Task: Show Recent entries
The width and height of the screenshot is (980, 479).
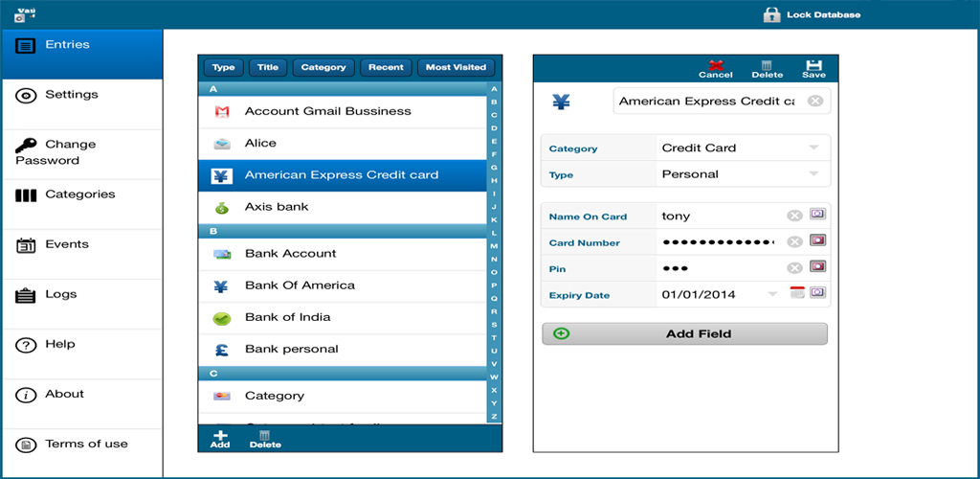Action: [x=386, y=67]
